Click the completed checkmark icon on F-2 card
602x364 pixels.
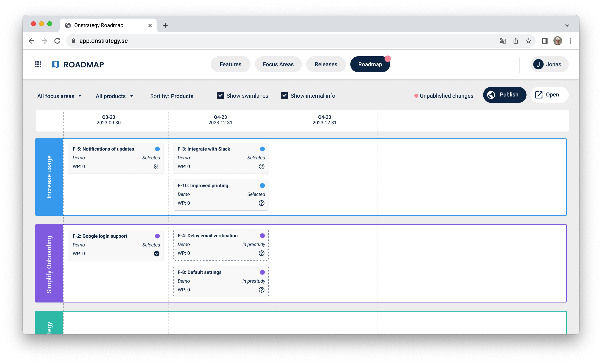157,254
